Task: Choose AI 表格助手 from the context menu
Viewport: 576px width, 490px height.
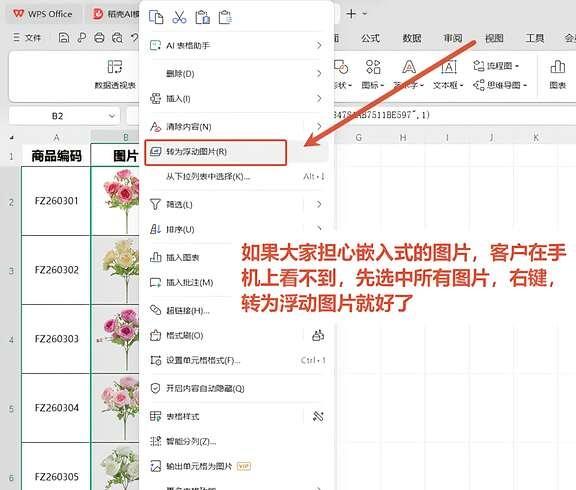Action: click(x=235, y=46)
